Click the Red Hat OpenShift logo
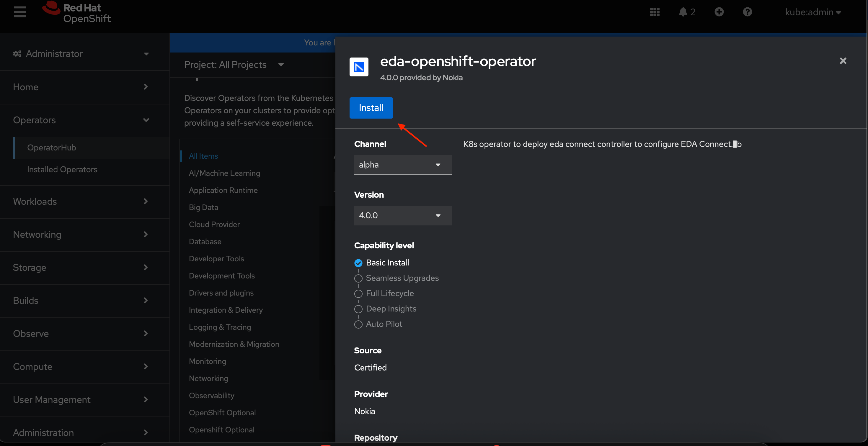 (76, 13)
